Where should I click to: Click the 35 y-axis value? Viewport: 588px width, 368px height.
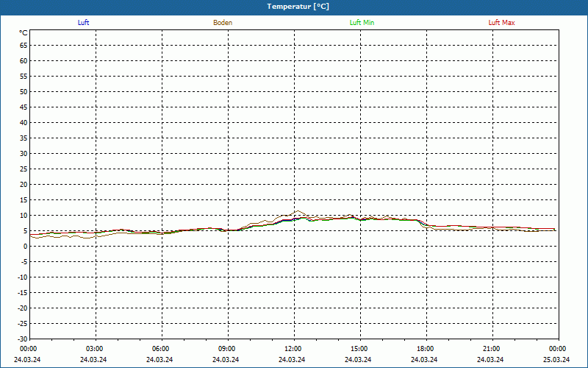click(x=24, y=138)
